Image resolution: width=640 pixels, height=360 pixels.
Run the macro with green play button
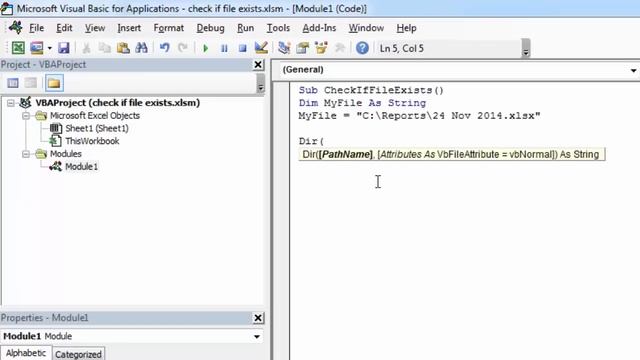coord(206,49)
